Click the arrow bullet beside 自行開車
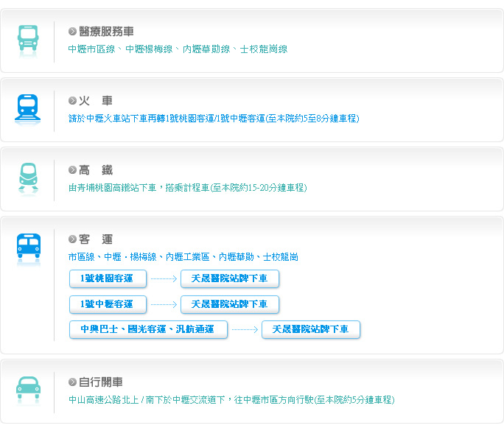Viewport: 504px width, 442px height. coord(72,382)
